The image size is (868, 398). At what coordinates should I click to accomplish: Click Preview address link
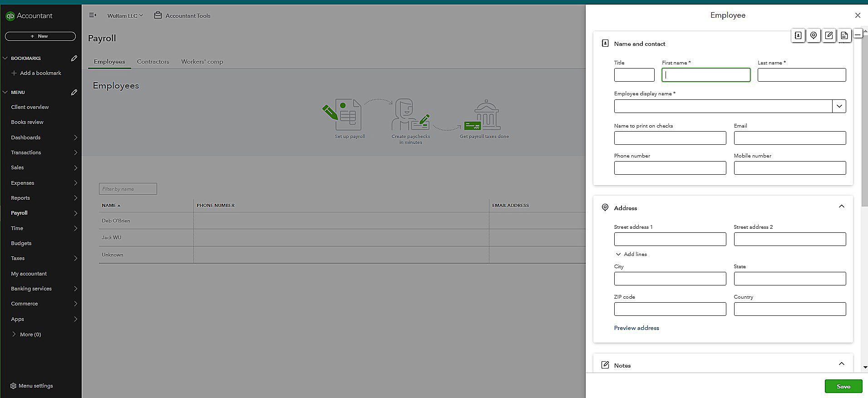click(x=636, y=328)
